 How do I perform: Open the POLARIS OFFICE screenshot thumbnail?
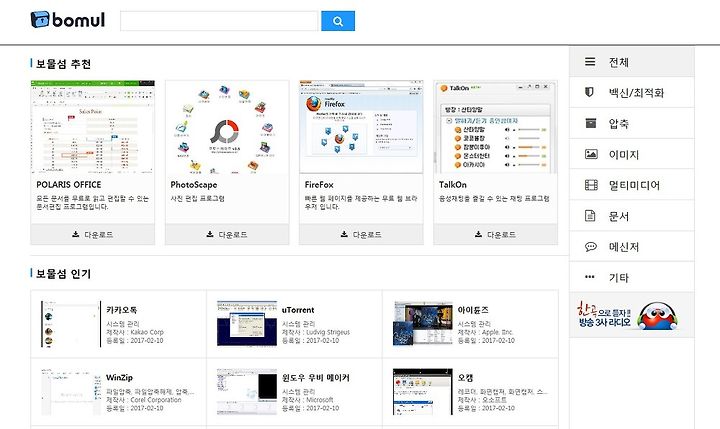pyautogui.click(x=92, y=127)
